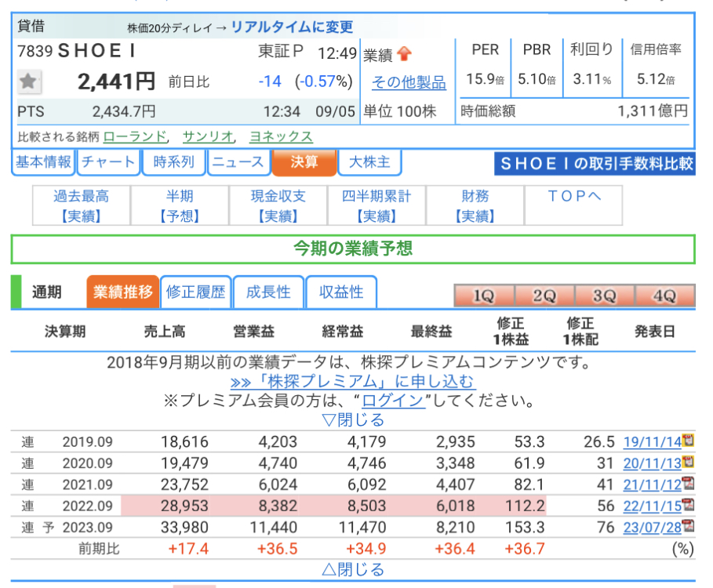Click the 2Q quarter button
The height and width of the screenshot is (588, 713).
544,296
